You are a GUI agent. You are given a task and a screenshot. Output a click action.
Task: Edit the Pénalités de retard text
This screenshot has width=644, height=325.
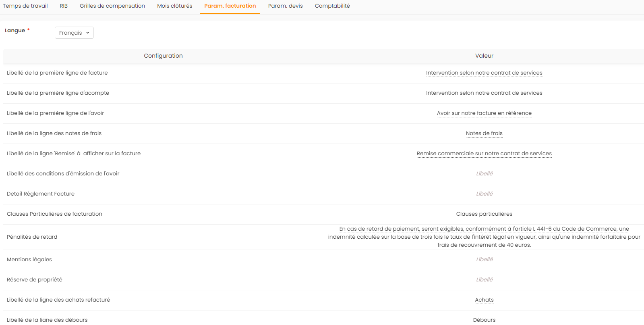484,237
